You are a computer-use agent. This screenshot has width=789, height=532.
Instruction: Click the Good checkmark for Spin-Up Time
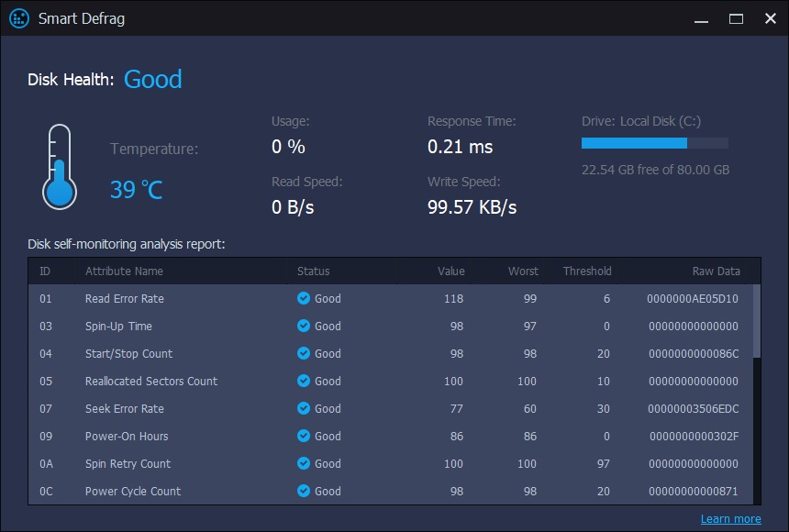coord(304,326)
